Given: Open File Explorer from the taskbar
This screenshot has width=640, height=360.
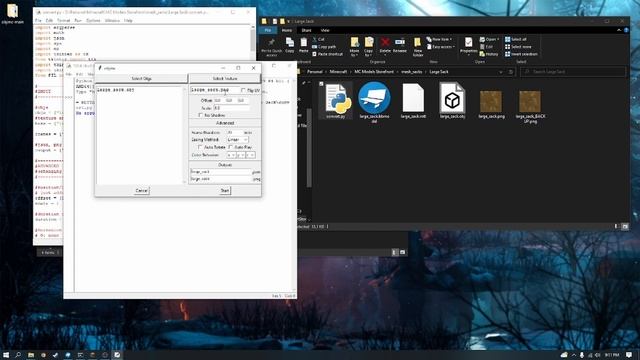Looking at the screenshot, I should [x=31, y=355].
